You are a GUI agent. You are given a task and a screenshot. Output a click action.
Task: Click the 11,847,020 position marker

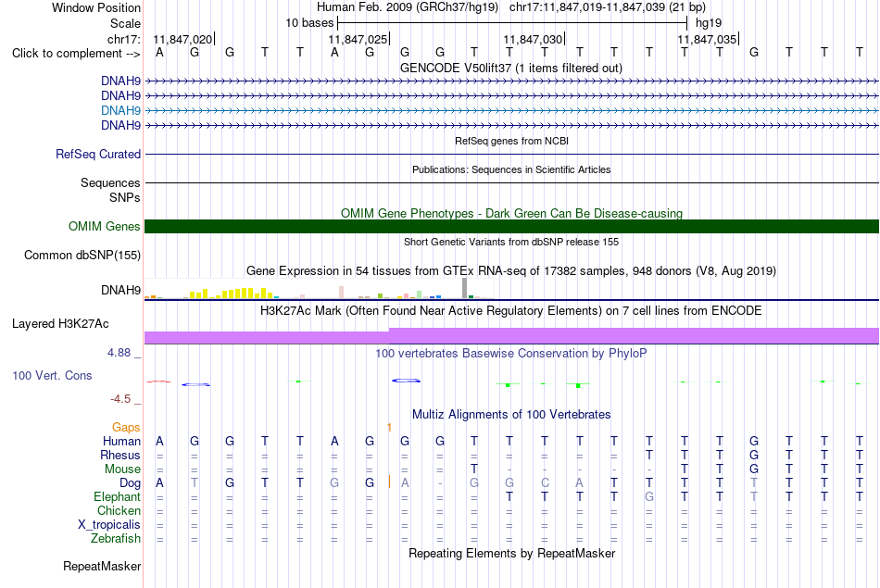pos(183,39)
